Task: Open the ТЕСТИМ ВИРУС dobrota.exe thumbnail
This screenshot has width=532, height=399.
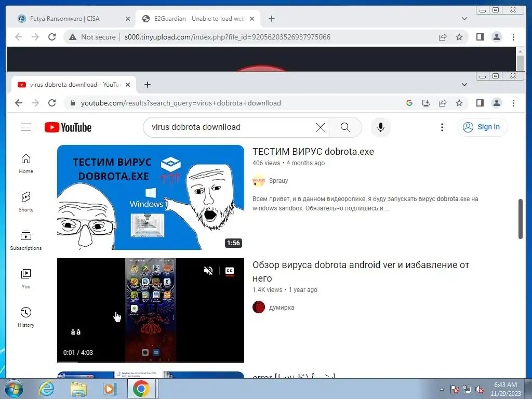Action: (151, 197)
